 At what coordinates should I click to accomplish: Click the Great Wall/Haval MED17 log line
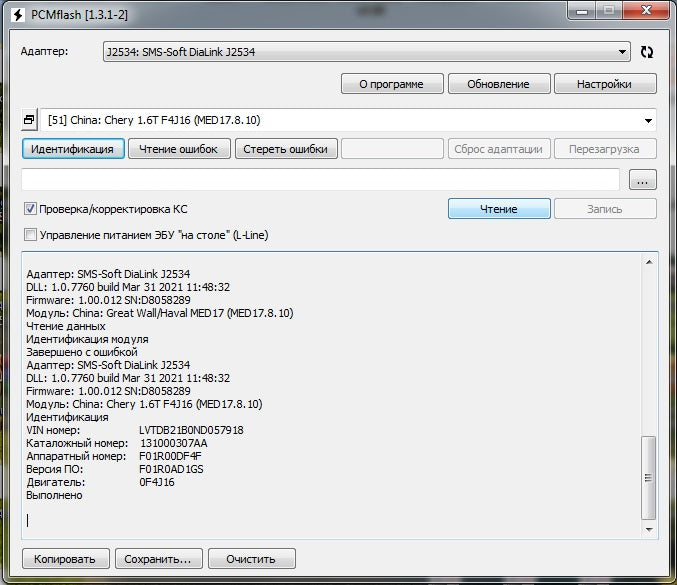(160, 313)
